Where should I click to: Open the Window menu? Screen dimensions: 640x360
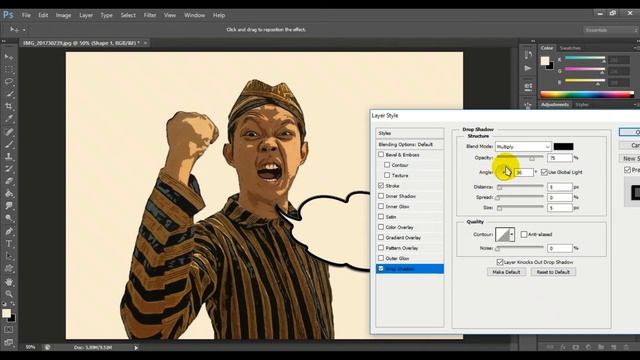tap(194, 15)
